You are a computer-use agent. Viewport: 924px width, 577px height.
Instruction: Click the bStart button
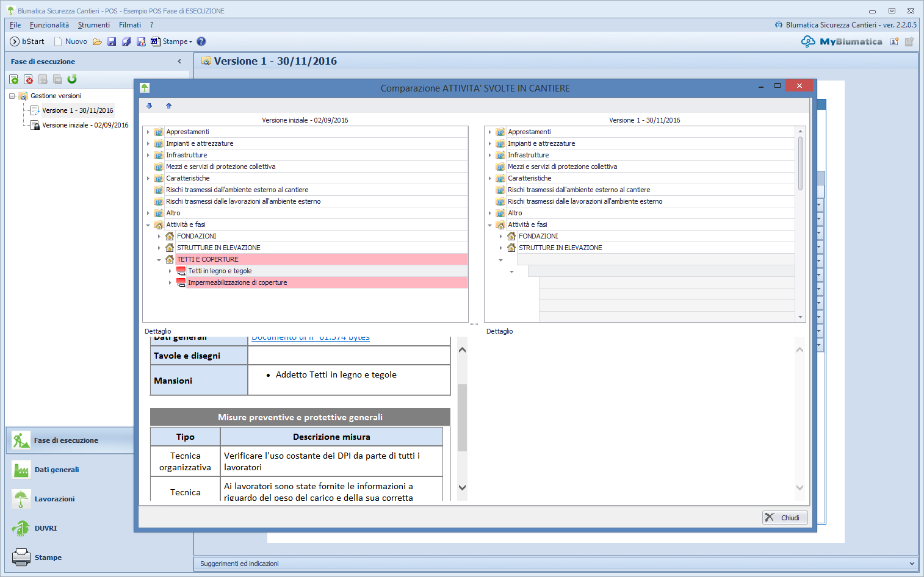27,41
